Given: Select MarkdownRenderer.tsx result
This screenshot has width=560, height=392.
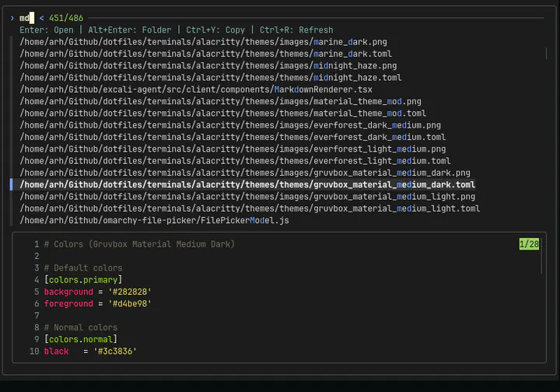Looking at the screenshot, I should point(196,89).
